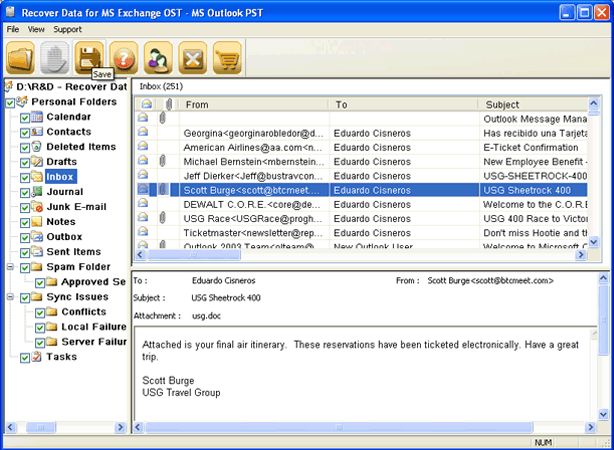
Task: Click the Personal Folders root icon
Action: point(22,101)
